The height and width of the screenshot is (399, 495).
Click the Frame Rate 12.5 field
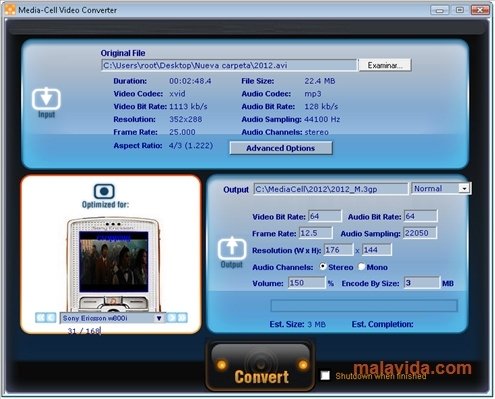316,233
